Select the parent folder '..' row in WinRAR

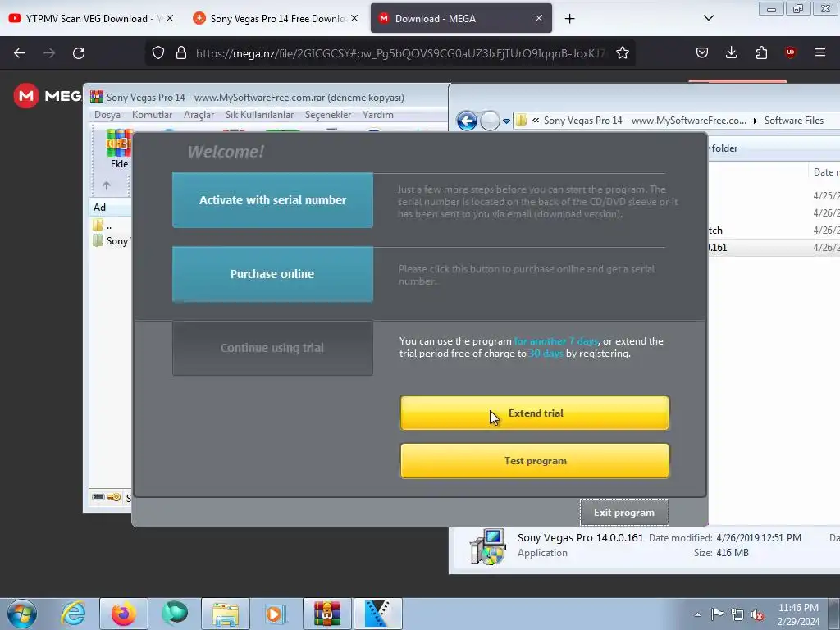[x=110, y=226]
